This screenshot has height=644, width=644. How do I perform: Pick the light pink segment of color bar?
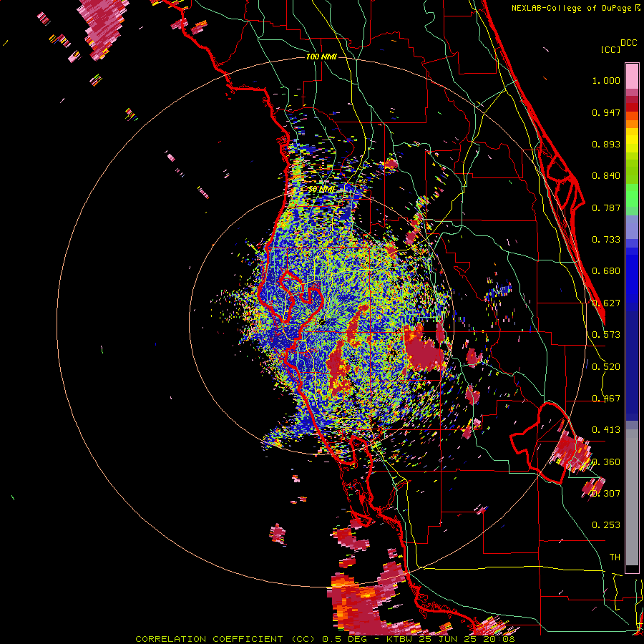click(632, 77)
